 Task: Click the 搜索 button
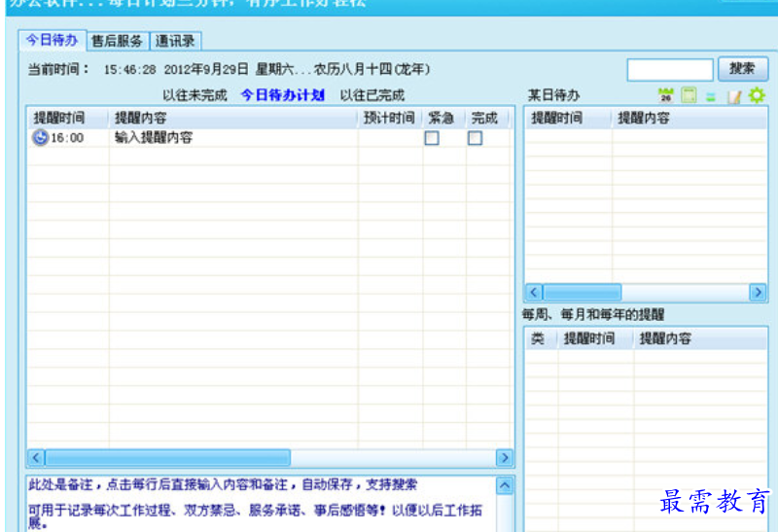(x=743, y=69)
